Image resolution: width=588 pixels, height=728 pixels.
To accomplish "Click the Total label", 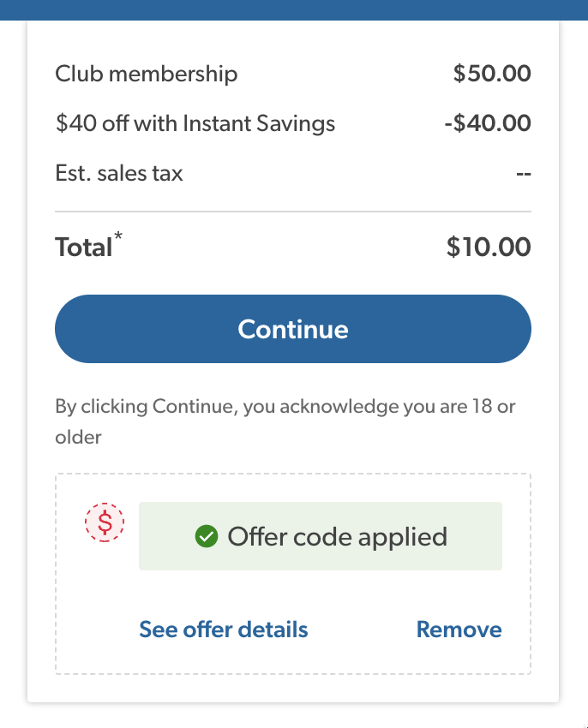I will 86,247.
